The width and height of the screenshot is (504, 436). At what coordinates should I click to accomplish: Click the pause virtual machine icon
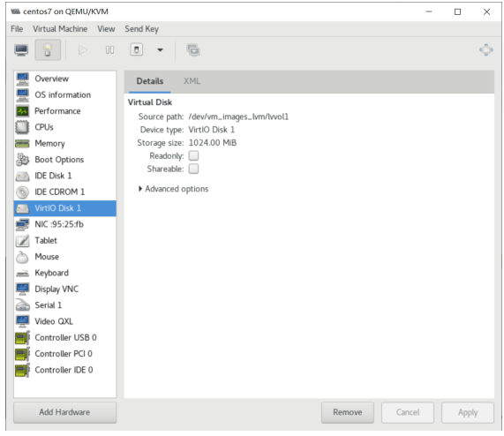tap(109, 49)
